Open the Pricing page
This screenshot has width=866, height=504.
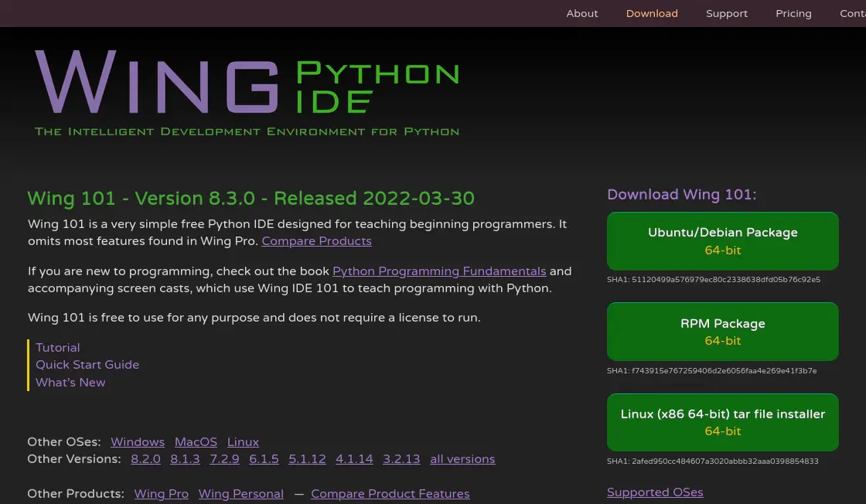coord(793,13)
